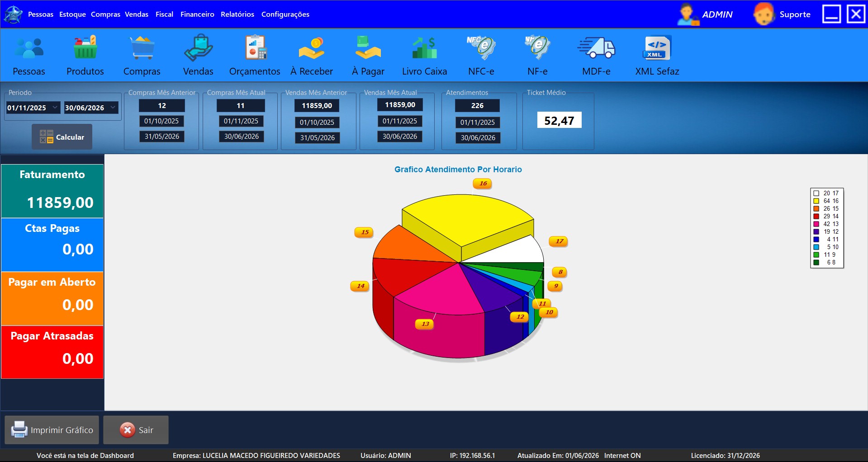868x462 pixels.
Task: Open the Financeiro menu
Action: click(197, 14)
